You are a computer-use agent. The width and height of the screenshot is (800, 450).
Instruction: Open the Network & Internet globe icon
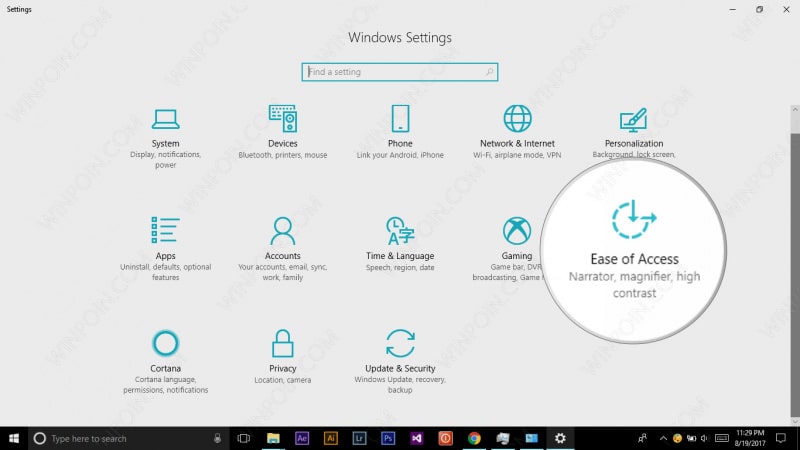[517, 118]
